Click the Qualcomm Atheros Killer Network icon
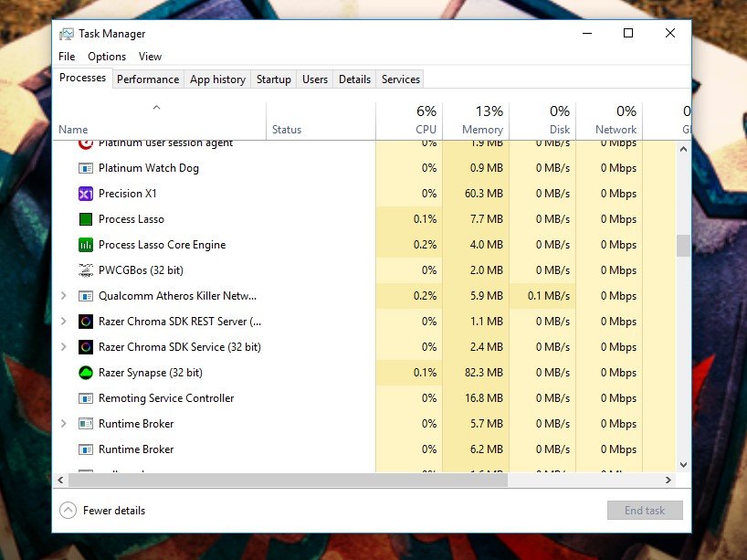The width and height of the screenshot is (747, 560). [x=85, y=296]
